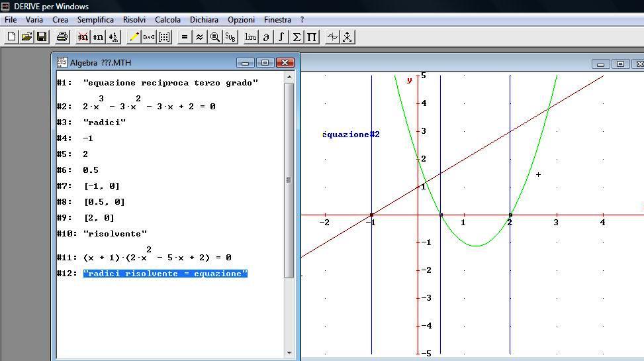Substitute variables with the SUB icon
Viewport: 644px width, 361px height.
point(230,37)
